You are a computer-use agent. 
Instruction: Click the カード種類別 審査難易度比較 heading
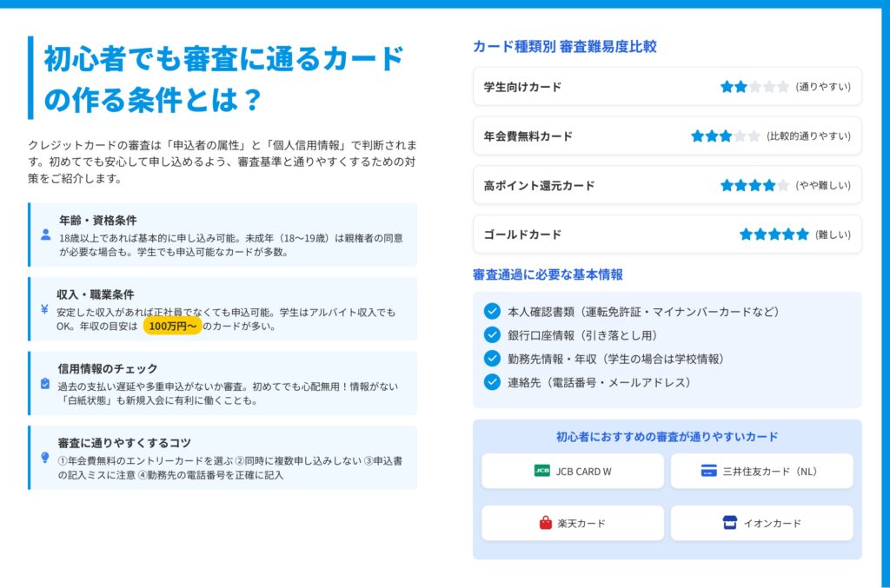564,47
